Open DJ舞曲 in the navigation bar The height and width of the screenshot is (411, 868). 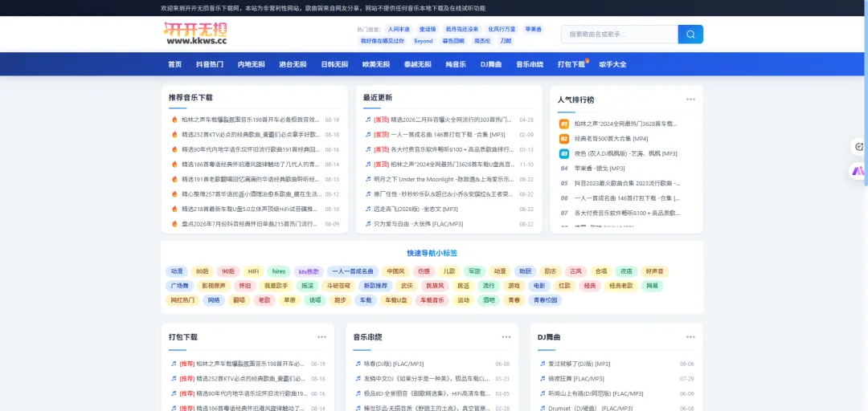[x=491, y=64]
